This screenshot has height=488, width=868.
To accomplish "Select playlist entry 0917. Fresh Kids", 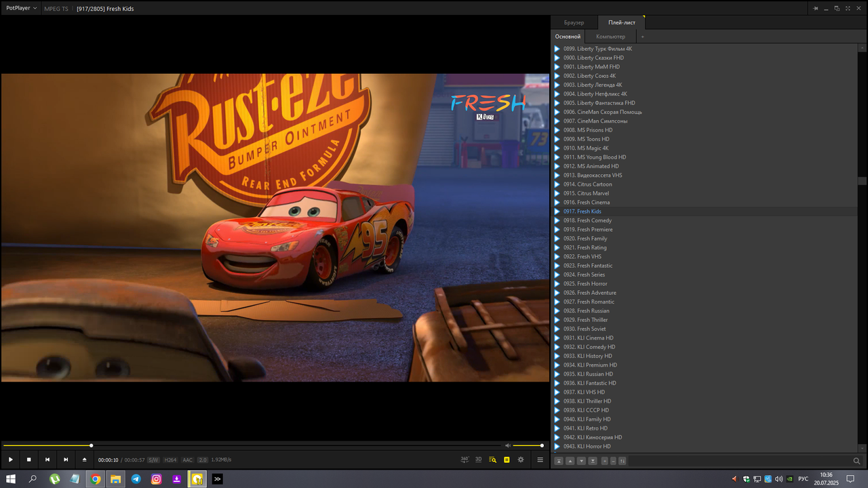I will [x=705, y=211].
